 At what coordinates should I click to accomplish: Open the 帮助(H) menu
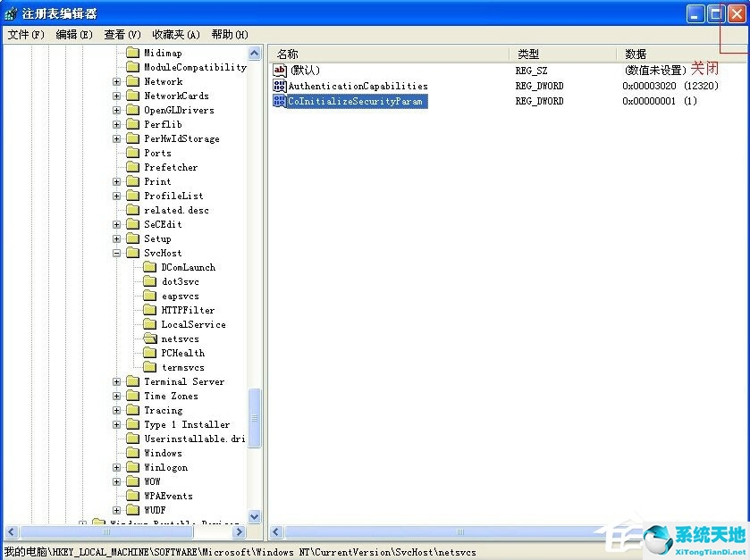tap(230, 35)
